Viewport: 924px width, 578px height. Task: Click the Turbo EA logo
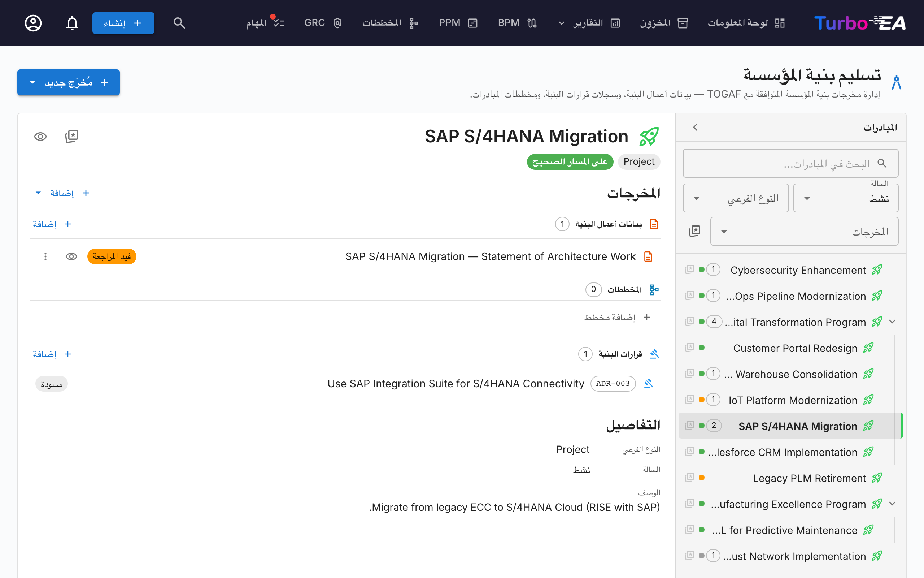click(860, 23)
